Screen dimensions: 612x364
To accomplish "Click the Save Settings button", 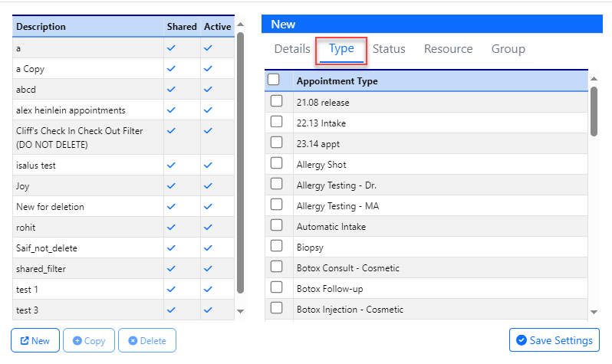I will [x=554, y=340].
